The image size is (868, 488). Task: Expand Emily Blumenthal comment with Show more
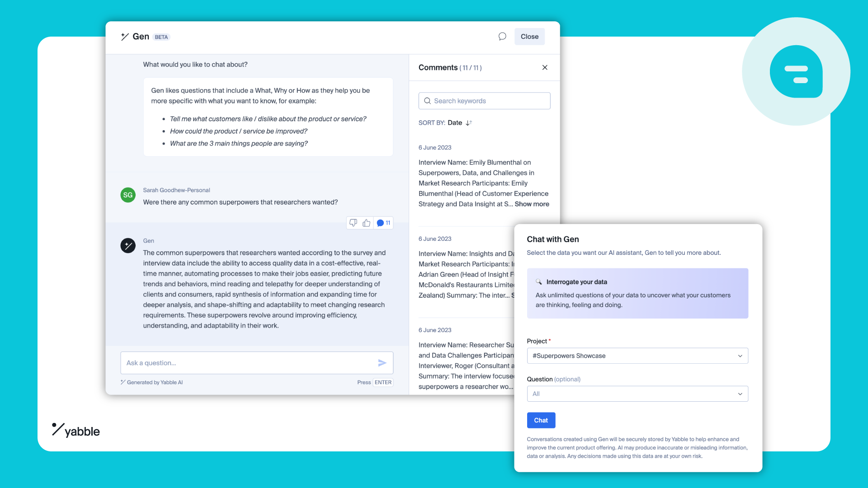pos(532,204)
